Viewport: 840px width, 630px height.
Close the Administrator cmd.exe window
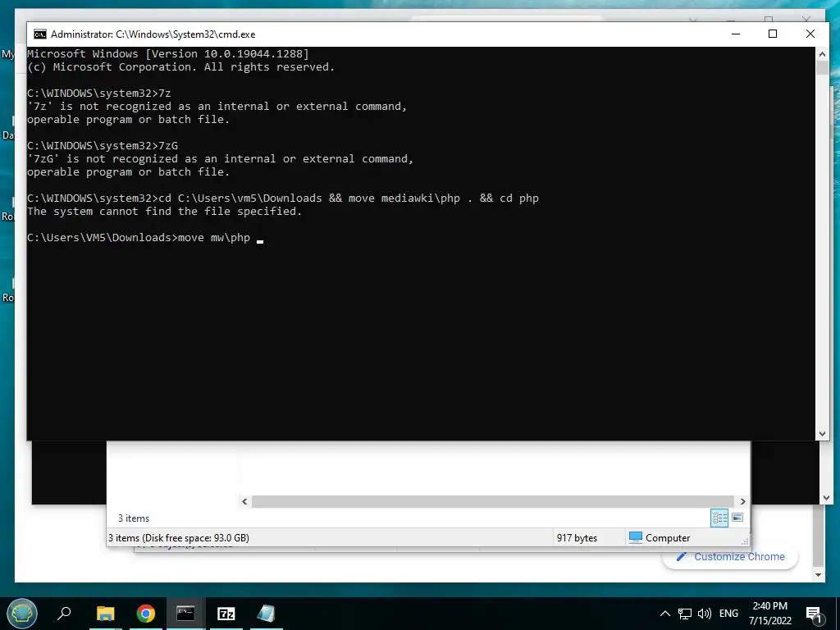pos(810,34)
